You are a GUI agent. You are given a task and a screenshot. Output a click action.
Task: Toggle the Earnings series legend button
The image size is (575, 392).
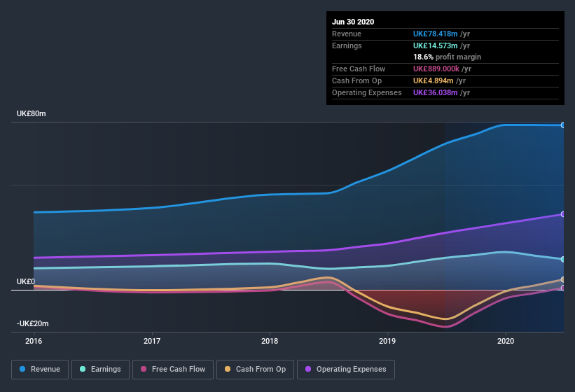pyautogui.click(x=100, y=370)
